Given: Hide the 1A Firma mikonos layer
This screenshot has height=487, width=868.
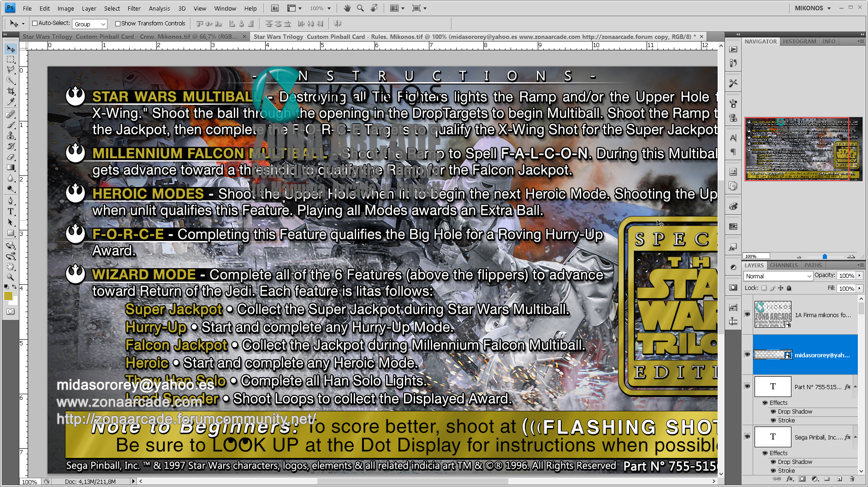Looking at the screenshot, I should (x=747, y=314).
